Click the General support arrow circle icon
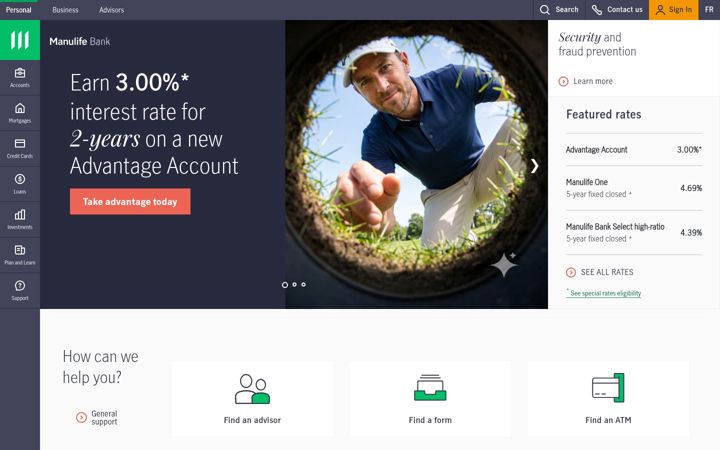Screen dimensions: 720x450 pos(81,417)
